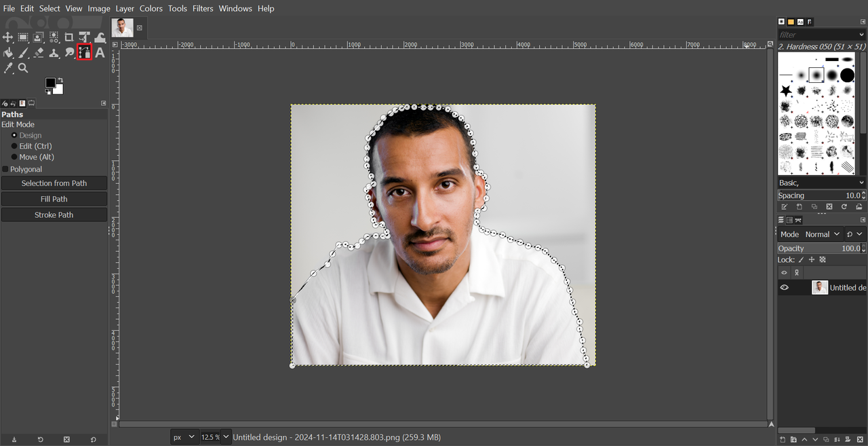The height and width of the screenshot is (446, 868).
Task: Select the Crop tool
Action: (69, 37)
